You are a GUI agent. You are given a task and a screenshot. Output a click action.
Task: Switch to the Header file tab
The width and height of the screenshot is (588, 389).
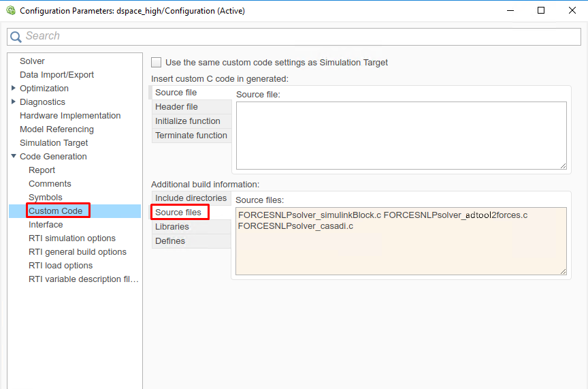click(x=176, y=107)
